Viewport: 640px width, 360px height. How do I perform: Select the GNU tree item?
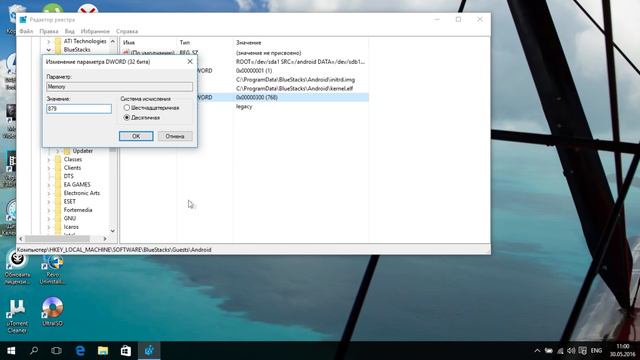pyautogui.click(x=69, y=218)
